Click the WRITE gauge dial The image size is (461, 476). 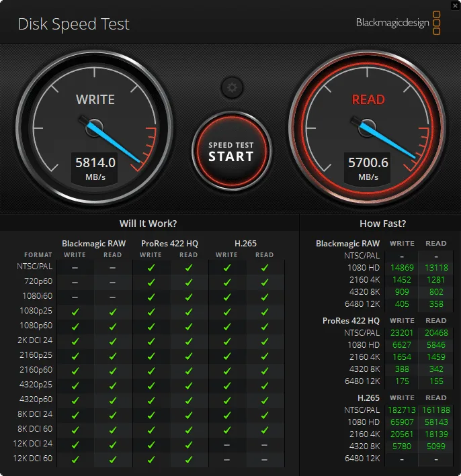[95, 128]
